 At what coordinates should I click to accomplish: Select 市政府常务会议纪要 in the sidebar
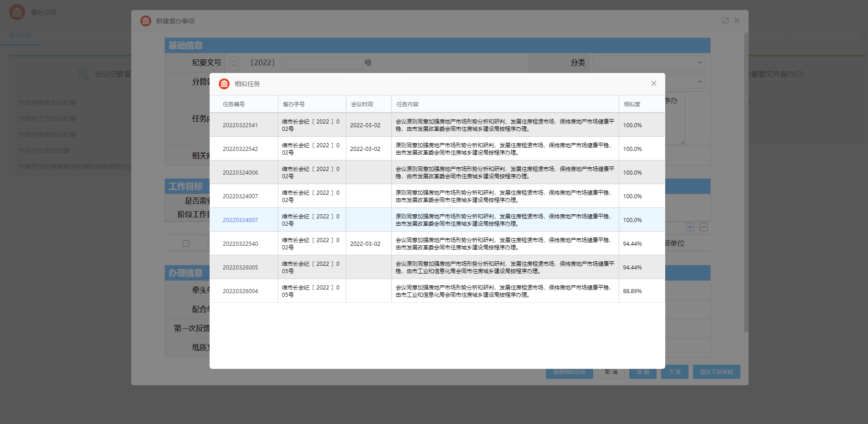pos(47,103)
